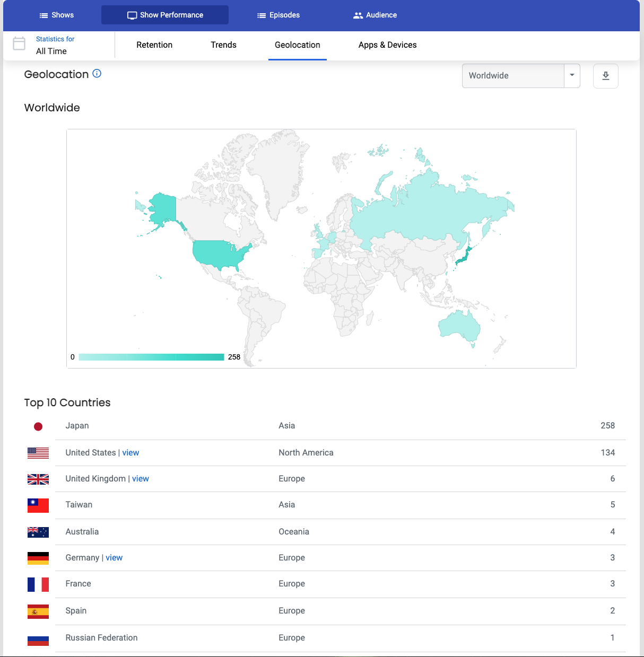644x657 pixels.
Task: Click the view link for United States
Action: pyautogui.click(x=130, y=453)
